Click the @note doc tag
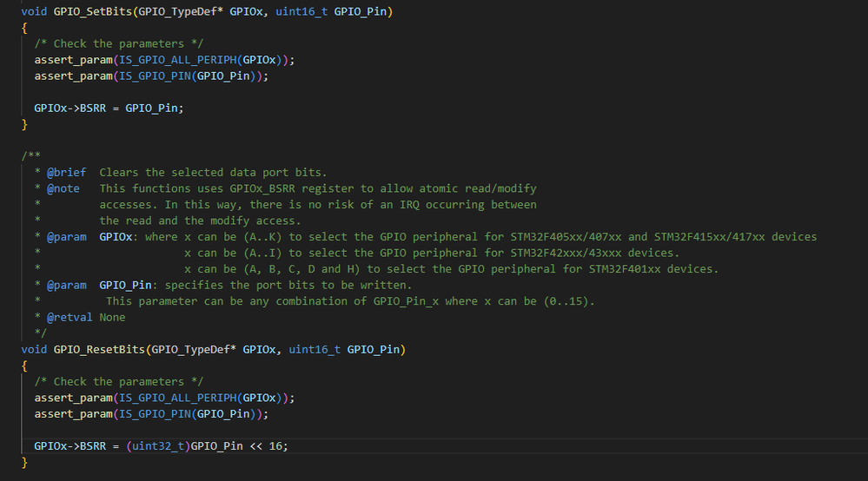 [63, 188]
